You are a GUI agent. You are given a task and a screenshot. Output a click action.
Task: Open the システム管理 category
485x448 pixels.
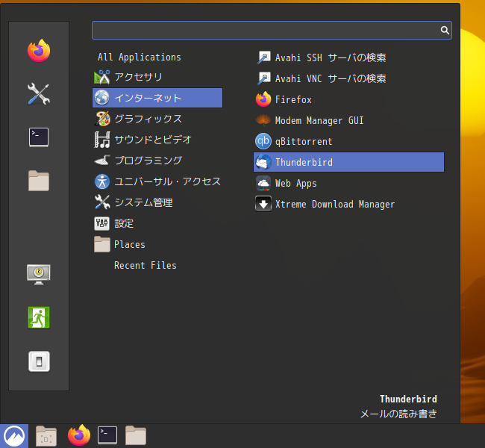[157, 202]
